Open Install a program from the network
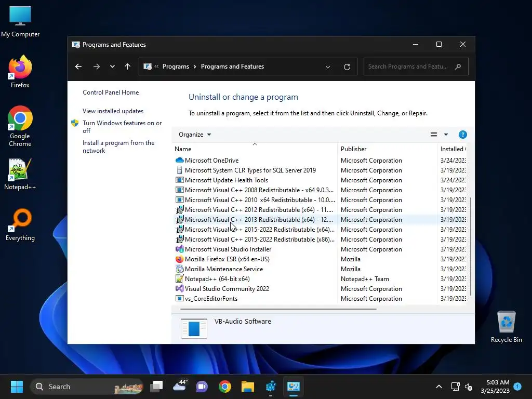Viewport: 532px width, 399px height. [x=118, y=147]
